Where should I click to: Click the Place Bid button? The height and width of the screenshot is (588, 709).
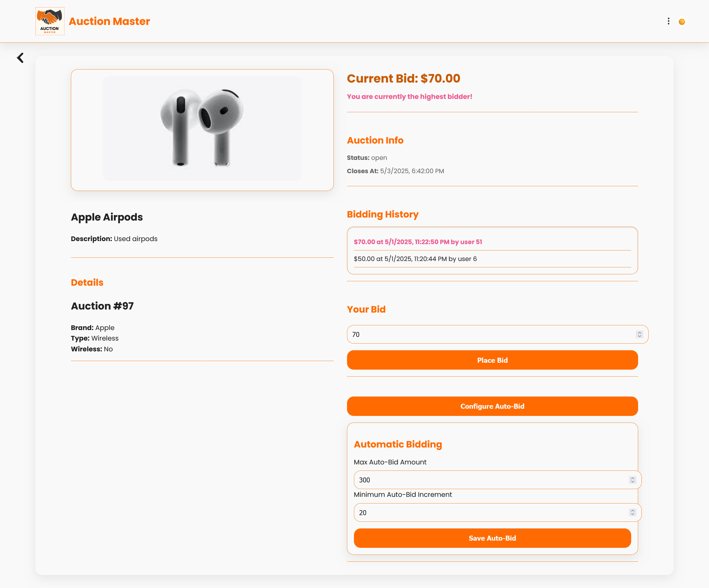(x=492, y=360)
